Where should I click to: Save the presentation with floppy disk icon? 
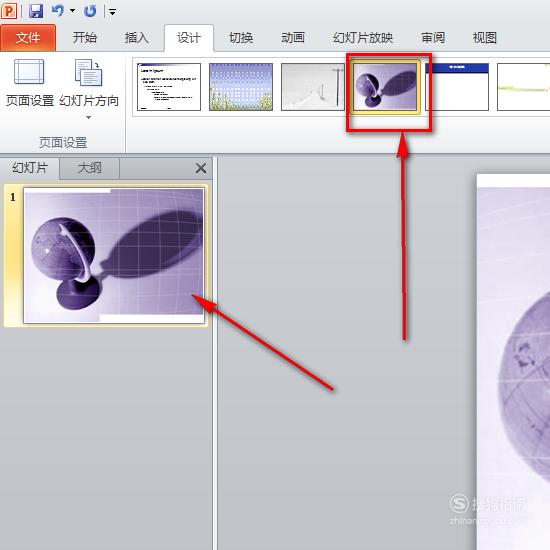[36, 11]
